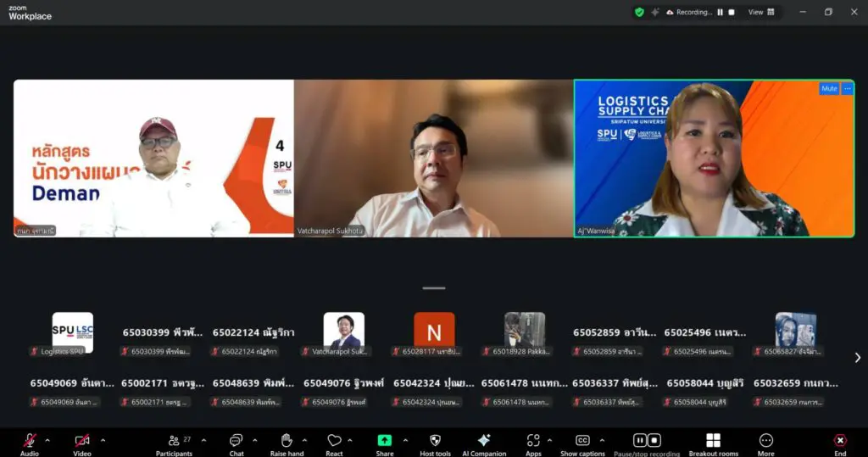Expand React options arrow
Image resolution: width=868 pixels, height=457 pixels.
(350, 441)
